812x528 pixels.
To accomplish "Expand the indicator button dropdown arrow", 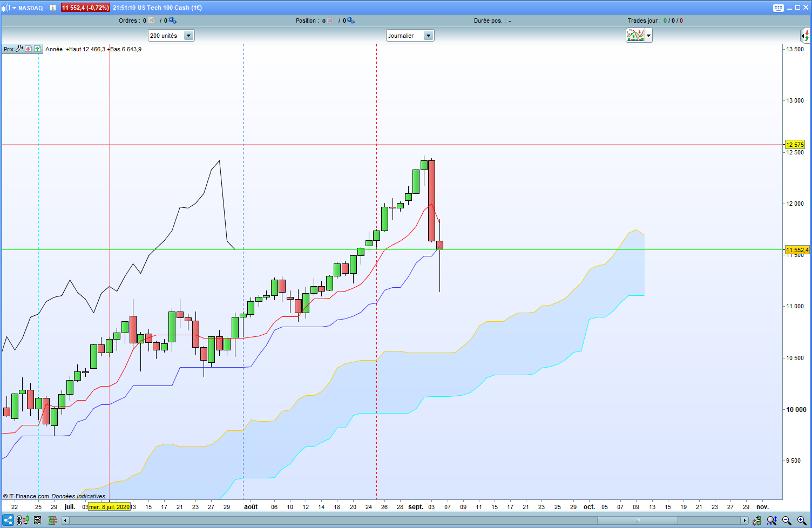I will 648,36.
